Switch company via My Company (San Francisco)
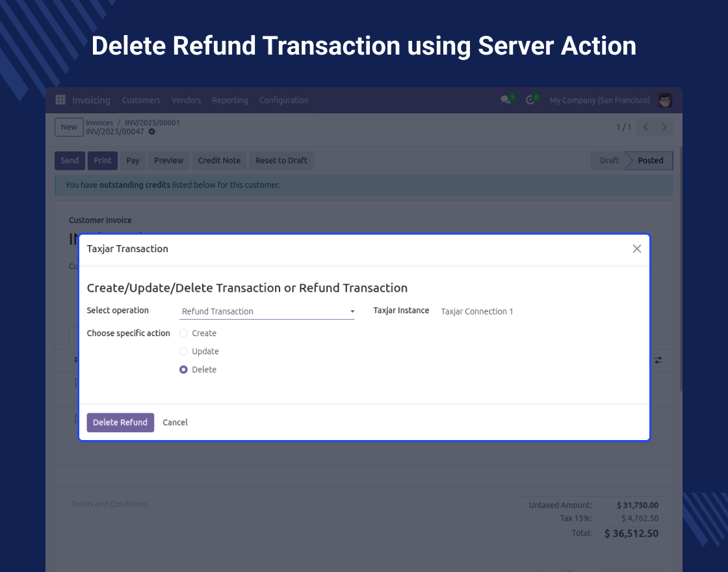Viewport: 728px width, 572px height. 599,100
